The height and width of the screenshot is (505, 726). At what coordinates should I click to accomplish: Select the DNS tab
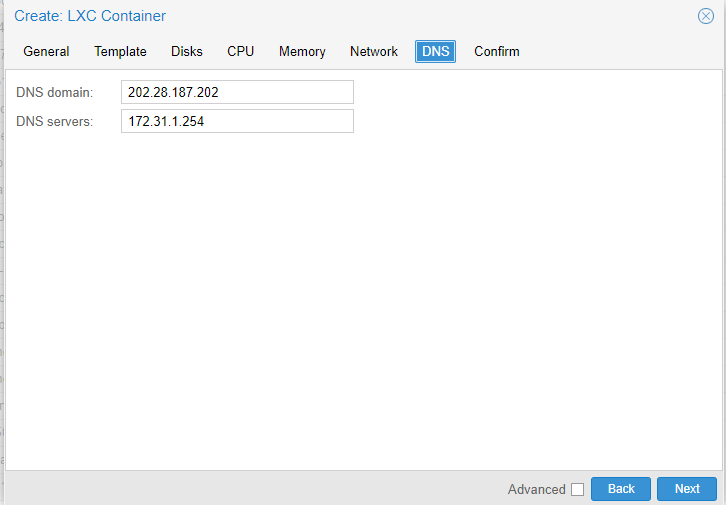[x=435, y=51]
